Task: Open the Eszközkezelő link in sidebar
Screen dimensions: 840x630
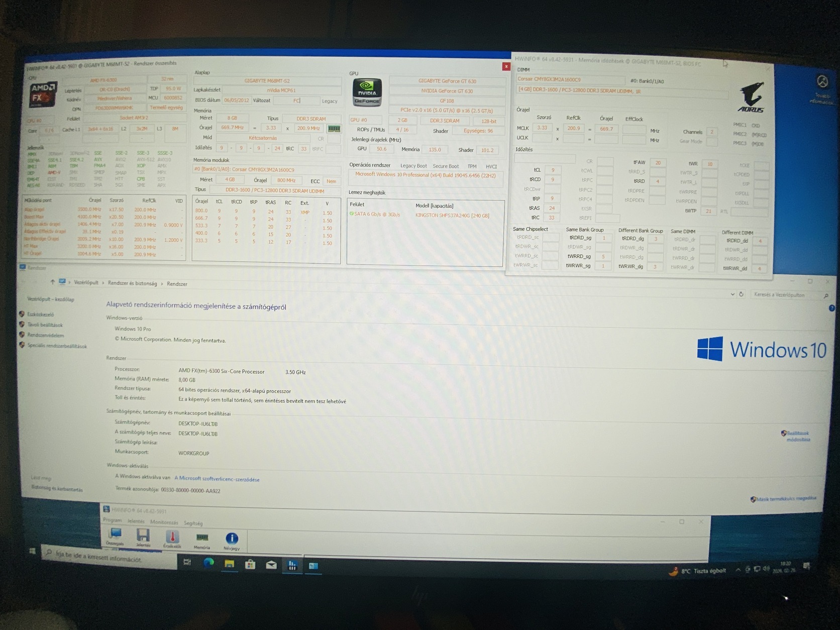Action: pos(40,314)
